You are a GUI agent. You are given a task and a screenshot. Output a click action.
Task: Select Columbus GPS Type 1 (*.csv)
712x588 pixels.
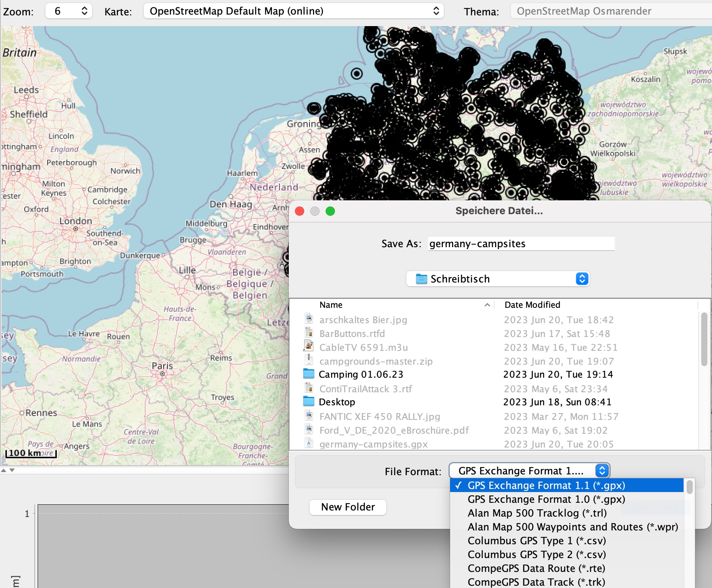click(536, 541)
